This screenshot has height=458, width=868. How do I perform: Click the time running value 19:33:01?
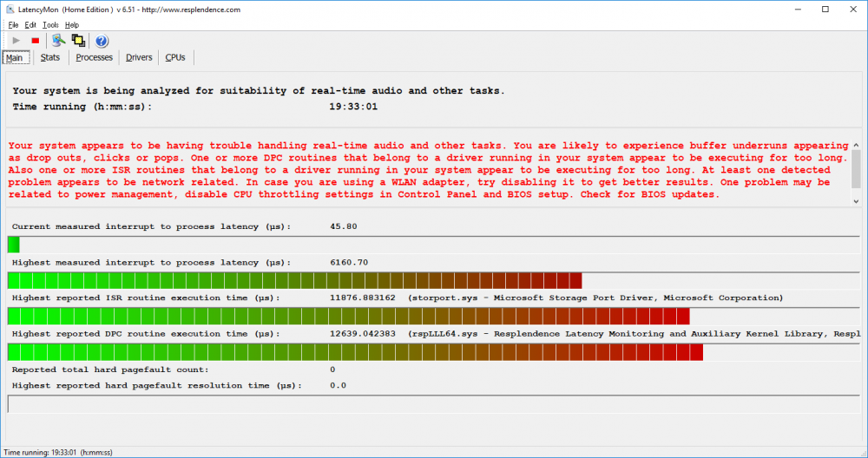click(353, 107)
